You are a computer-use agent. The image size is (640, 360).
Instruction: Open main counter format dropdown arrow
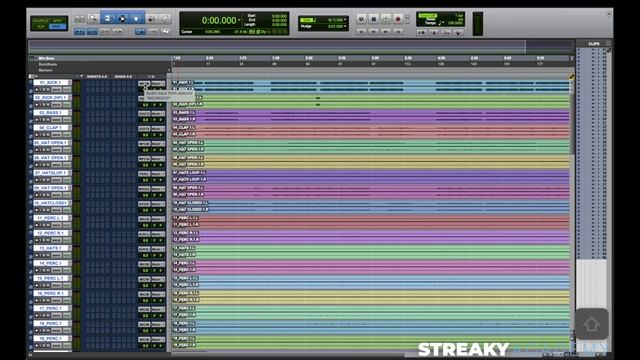pyautogui.click(x=239, y=20)
